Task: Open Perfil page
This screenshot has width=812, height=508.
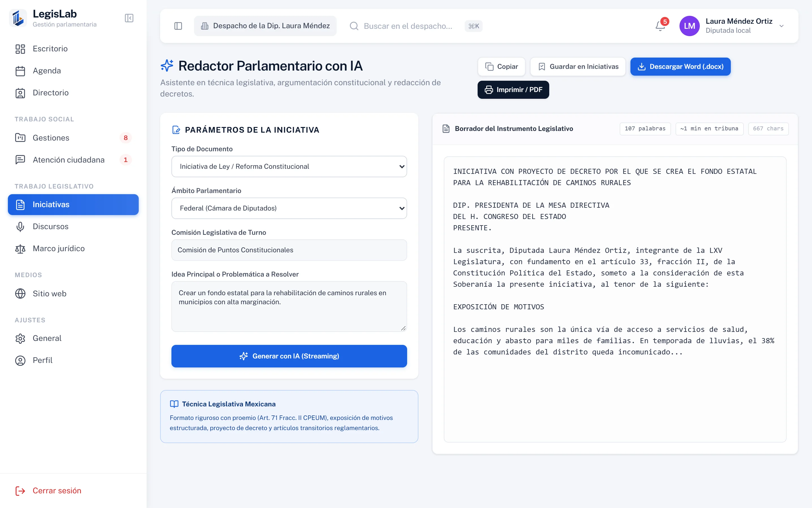Action: (x=73, y=360)
